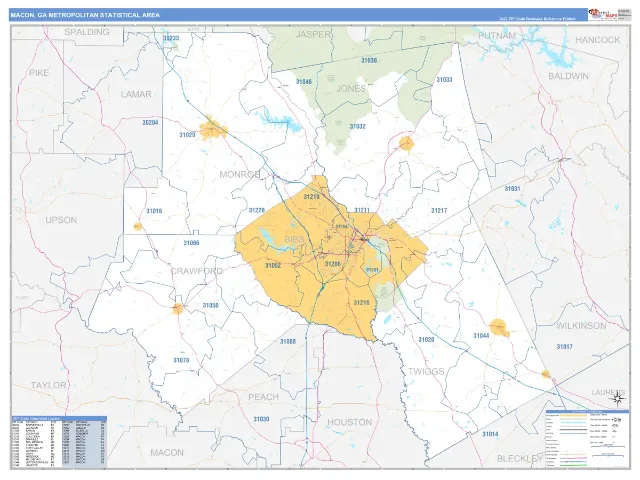Select the PIKE county label

point(39,73)
